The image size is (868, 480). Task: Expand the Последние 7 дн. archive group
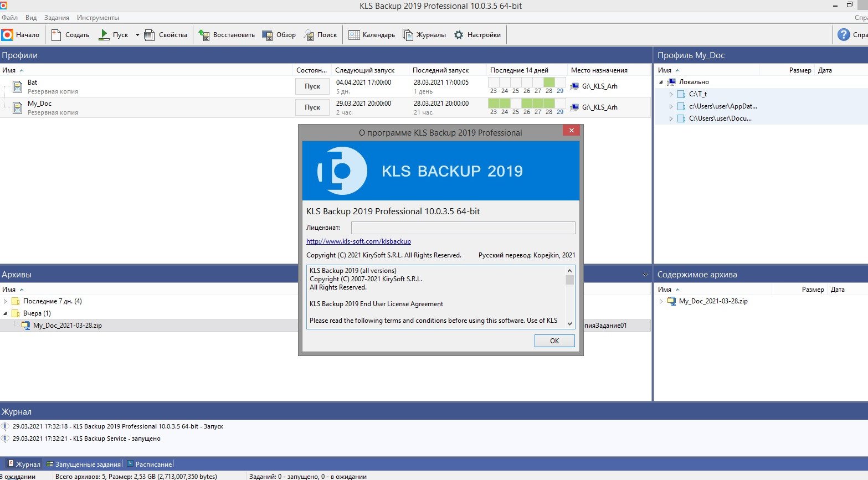(x=6, y=302)
